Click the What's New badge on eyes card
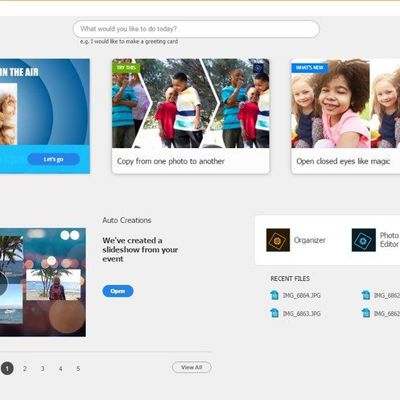The width and height of the screenshot is (400, 400). pos(310,68)
